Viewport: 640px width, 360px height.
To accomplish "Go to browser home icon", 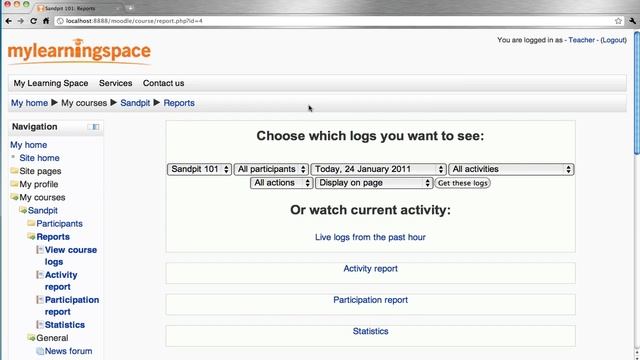I will (46, 21).
